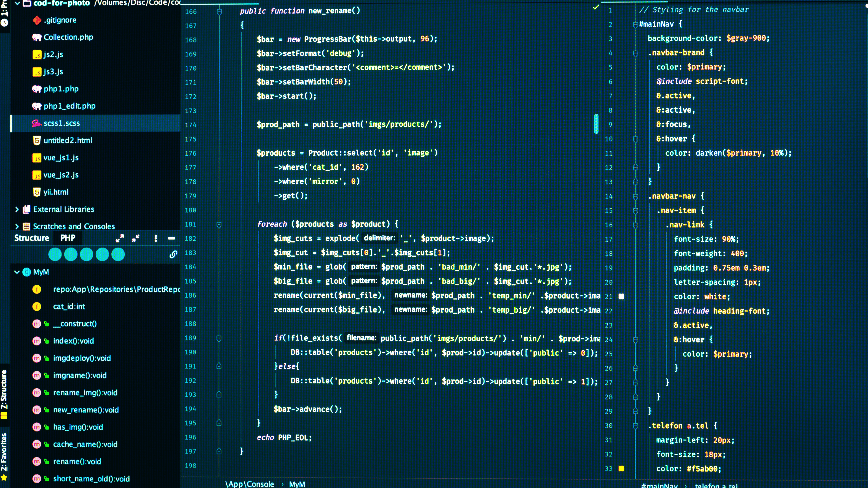Click the green checkmark inspection indicator
Screen dimensions: 868x488
coord(596,7)
